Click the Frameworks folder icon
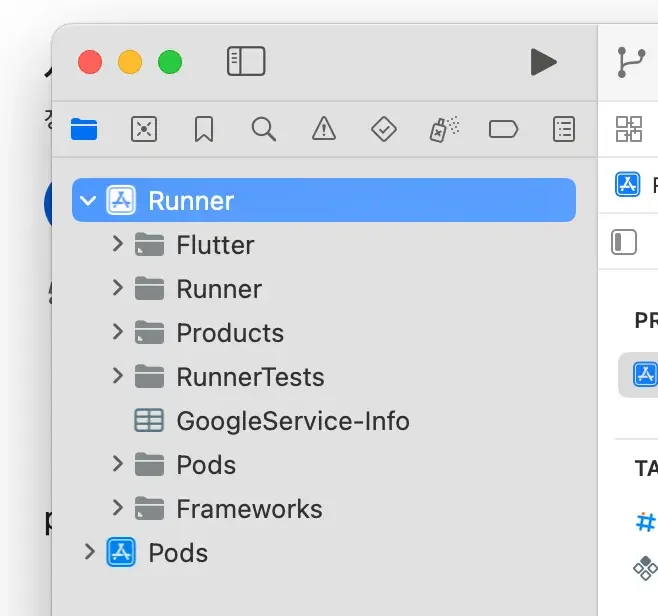658x616 pixels. point(149,509)
